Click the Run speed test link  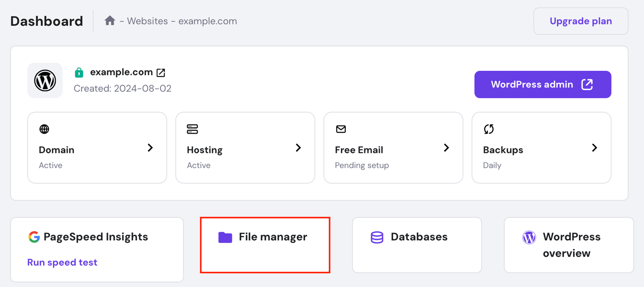62,262
